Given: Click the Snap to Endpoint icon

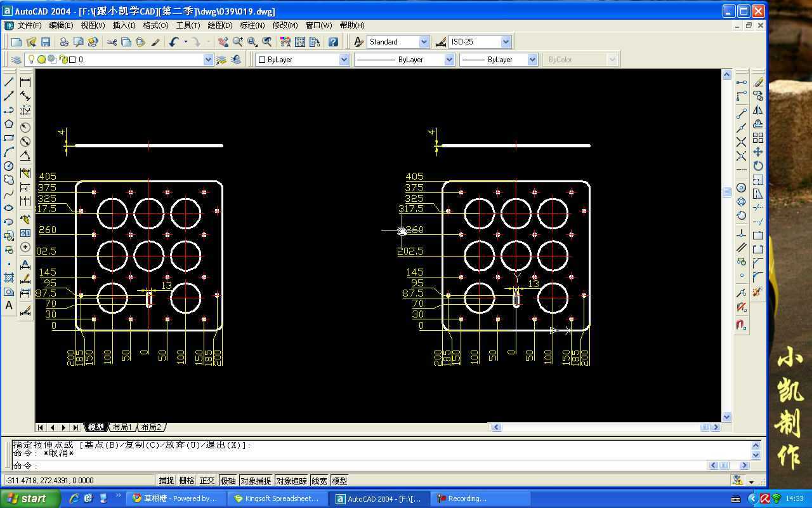Looking at the screenshot, I should (x=741, y=114).
